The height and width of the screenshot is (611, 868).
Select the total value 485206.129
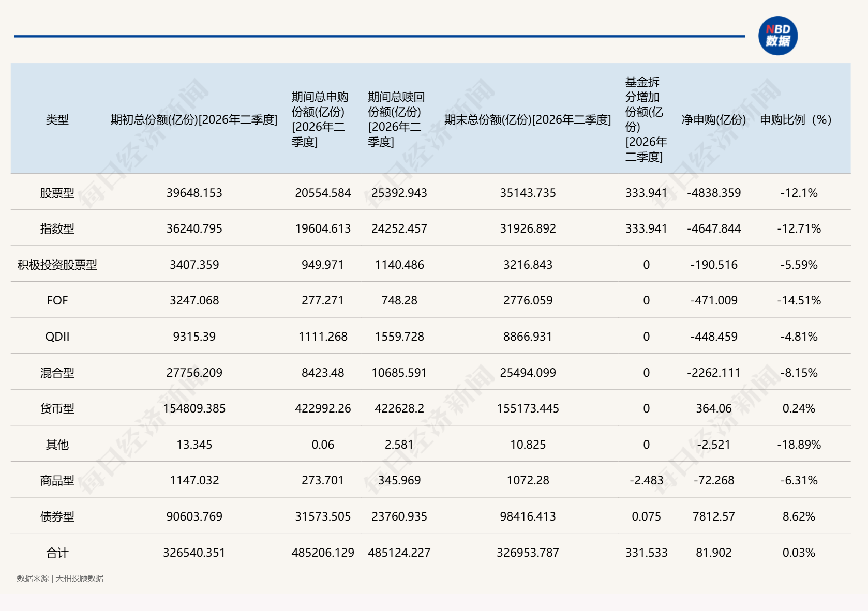point(323,553)
